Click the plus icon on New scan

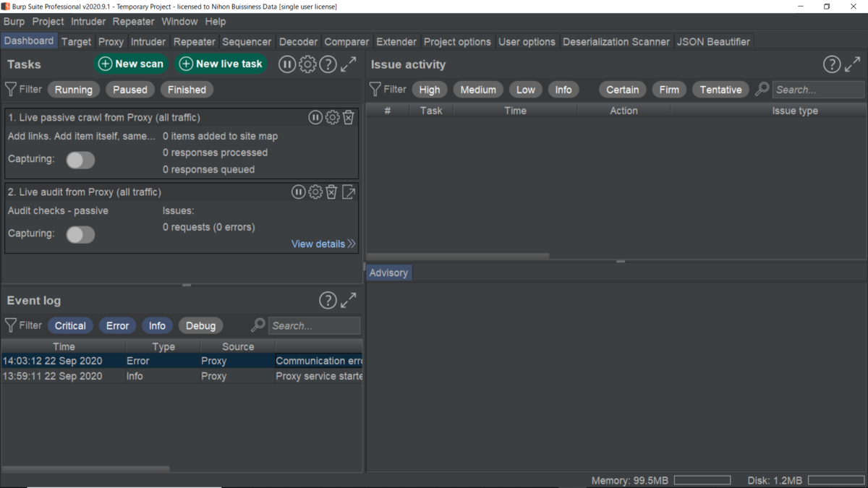tap(105, 64)
